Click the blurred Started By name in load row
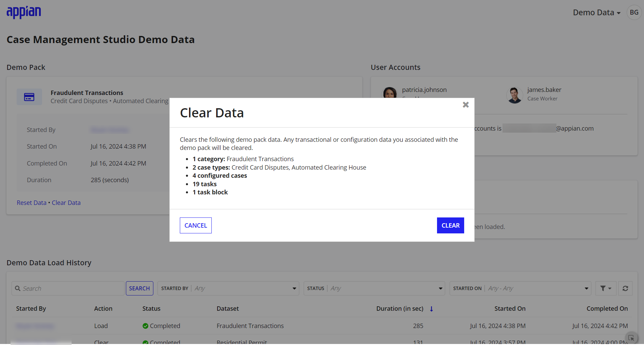The width and height of the screenshot is (644, 345). click(x=35, y=326)
